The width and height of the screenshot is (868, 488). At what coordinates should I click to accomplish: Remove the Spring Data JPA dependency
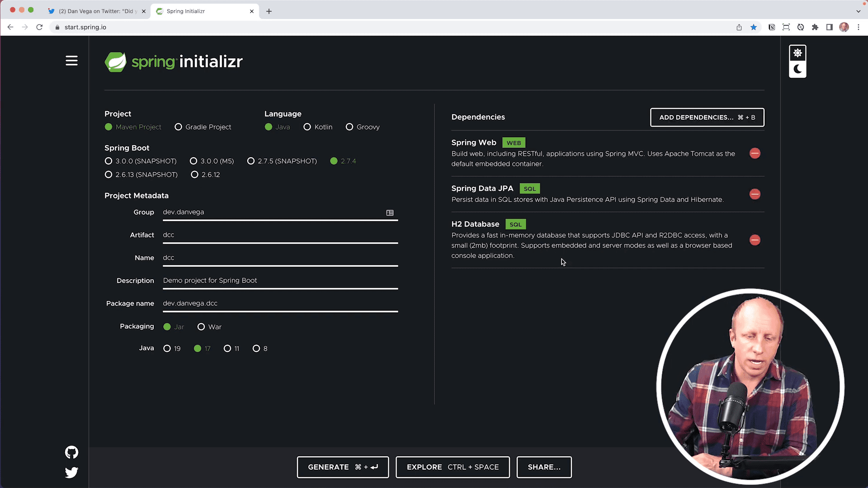755,194
